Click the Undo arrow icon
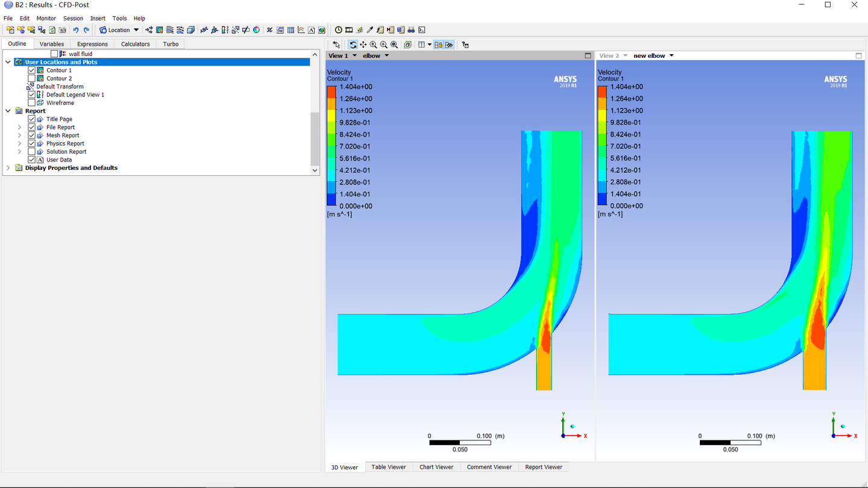Screen dimensions: 868x488 [76, 30]
